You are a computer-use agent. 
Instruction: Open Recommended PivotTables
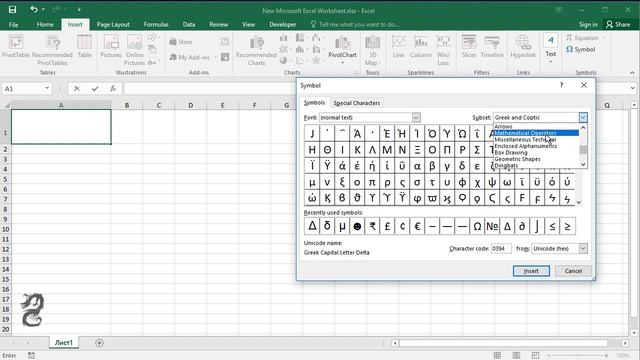pos(52,50)
